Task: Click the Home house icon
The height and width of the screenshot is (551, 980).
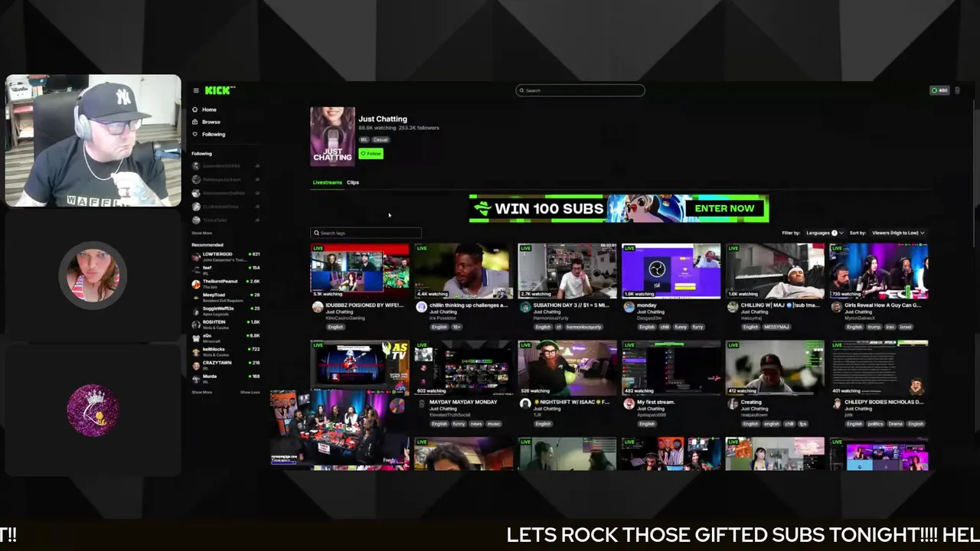Action: click(x=195, y=109)
